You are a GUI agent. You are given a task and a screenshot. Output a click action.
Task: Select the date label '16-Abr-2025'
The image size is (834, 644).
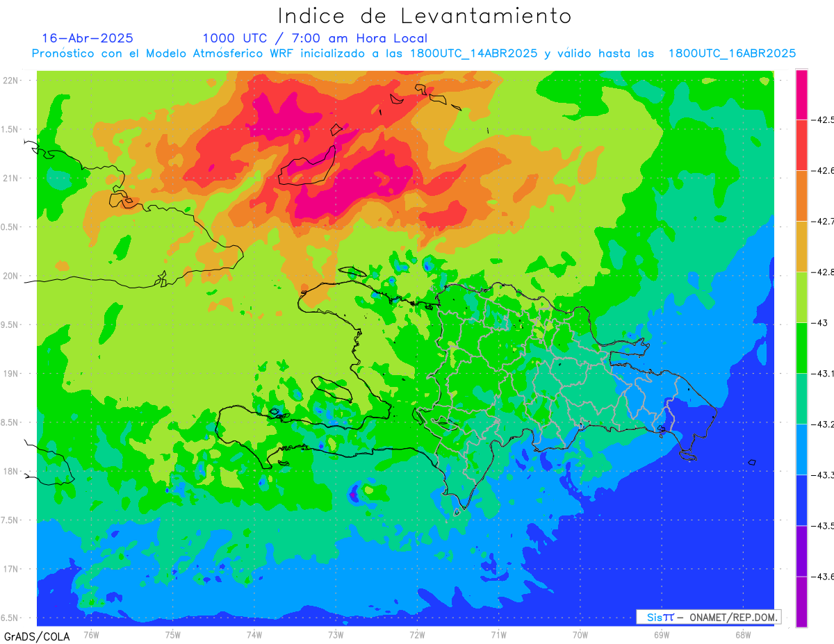click(x=88, y=38)
